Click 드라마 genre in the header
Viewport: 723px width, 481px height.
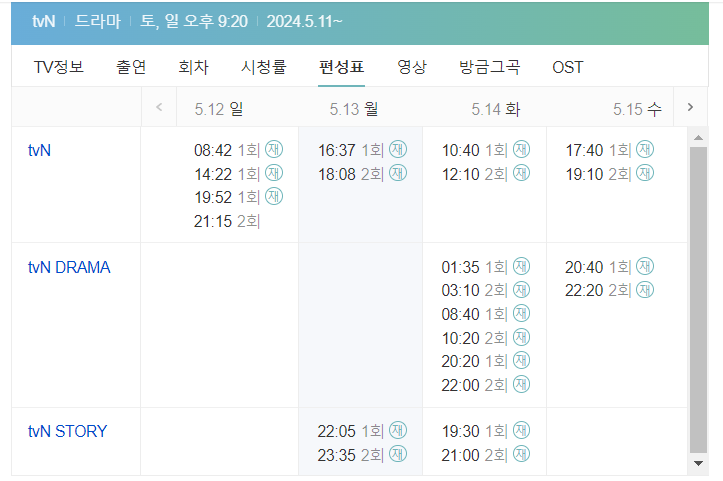pyautogui.click(x=98, y=21)
